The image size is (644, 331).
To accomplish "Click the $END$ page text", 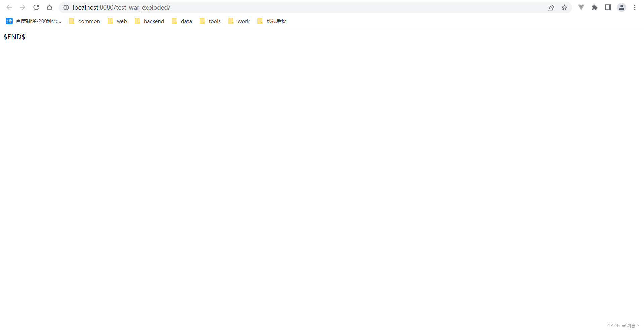I will pyautogui.click(x=14, y=37).
